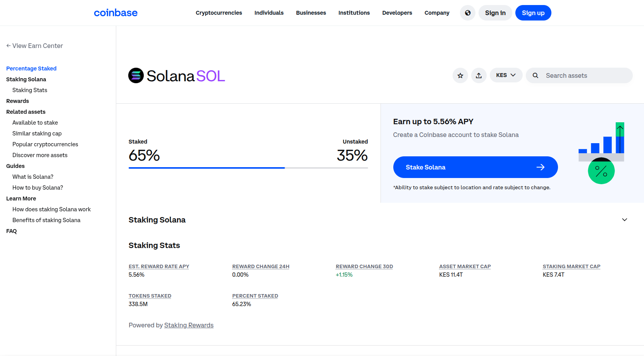Collapse the Staking Solana section chevron
Viewport: 644px width, 356px height.
pyautogui.click(x=625, y=219)
